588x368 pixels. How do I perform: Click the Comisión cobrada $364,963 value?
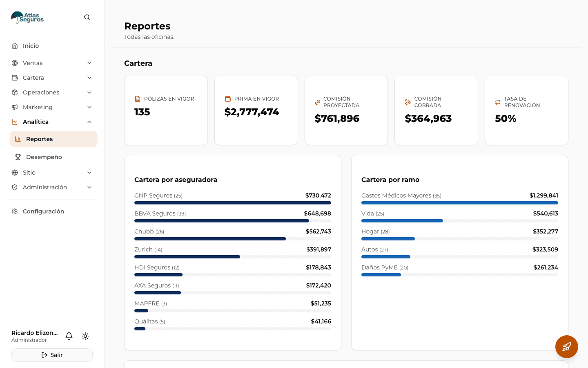(428, 119)
